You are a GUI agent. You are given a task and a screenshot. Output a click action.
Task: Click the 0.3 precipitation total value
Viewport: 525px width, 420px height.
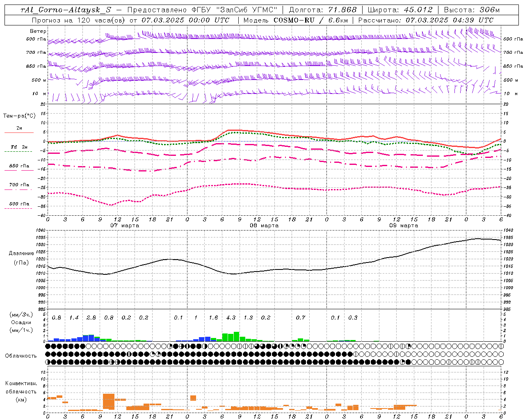[x=353, y=318]
